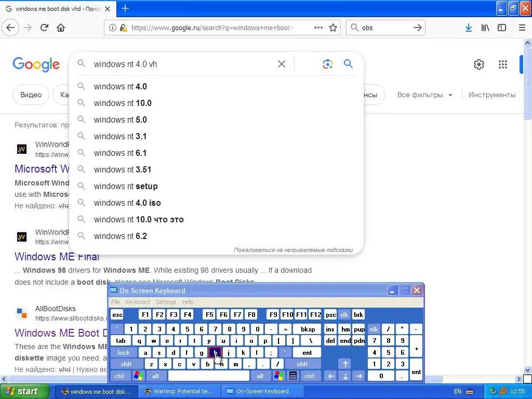This screenshot has width=532, height=399.
Task: Select the Видео search filter tab
Action: click(x=31, y=95)
